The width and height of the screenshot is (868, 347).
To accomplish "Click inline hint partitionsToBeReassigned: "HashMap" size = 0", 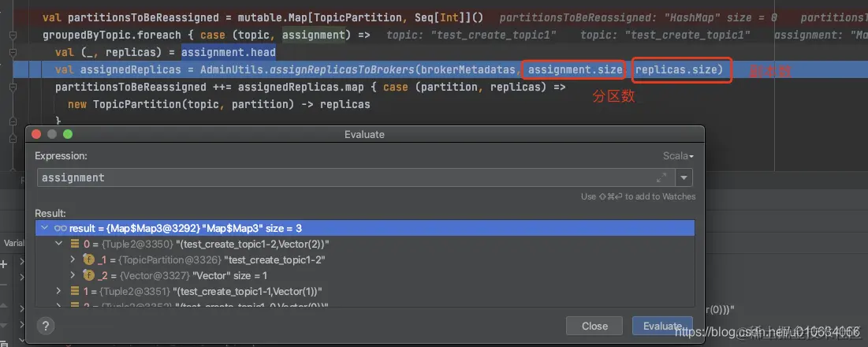I will click(638, 17).
